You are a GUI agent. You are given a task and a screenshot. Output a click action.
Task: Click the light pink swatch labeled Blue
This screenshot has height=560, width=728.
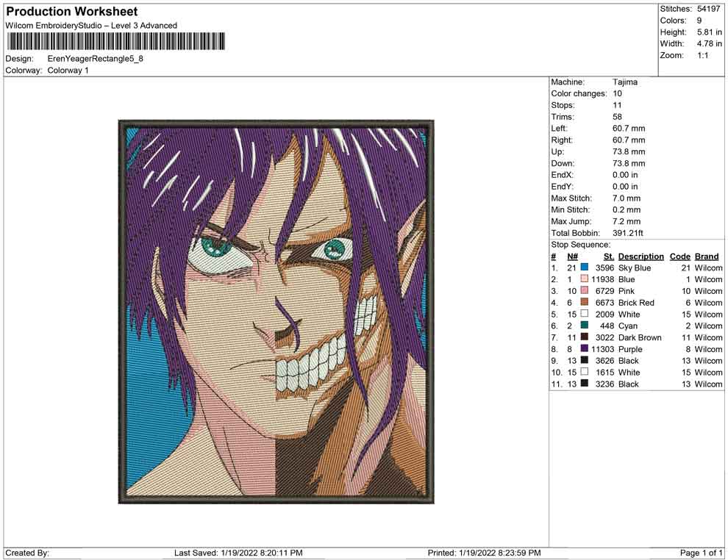coord(585,279)
